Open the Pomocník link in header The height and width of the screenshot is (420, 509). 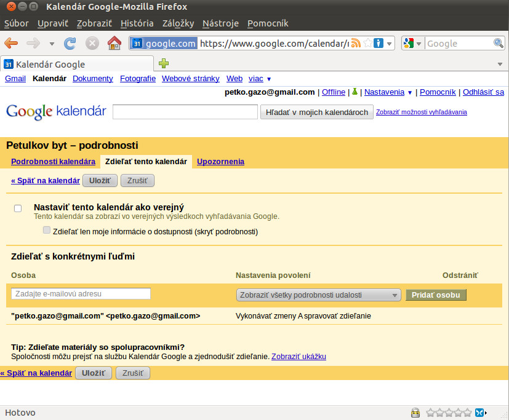click(438, 92)
